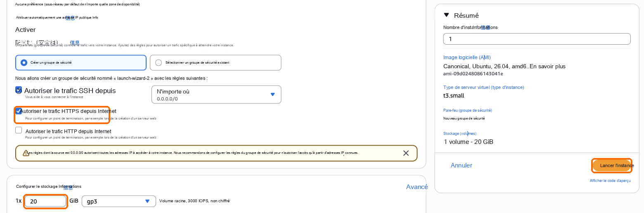Click the 't3.small' instance type text
Viewport: 644px width, 213px height.
[454, 96]
